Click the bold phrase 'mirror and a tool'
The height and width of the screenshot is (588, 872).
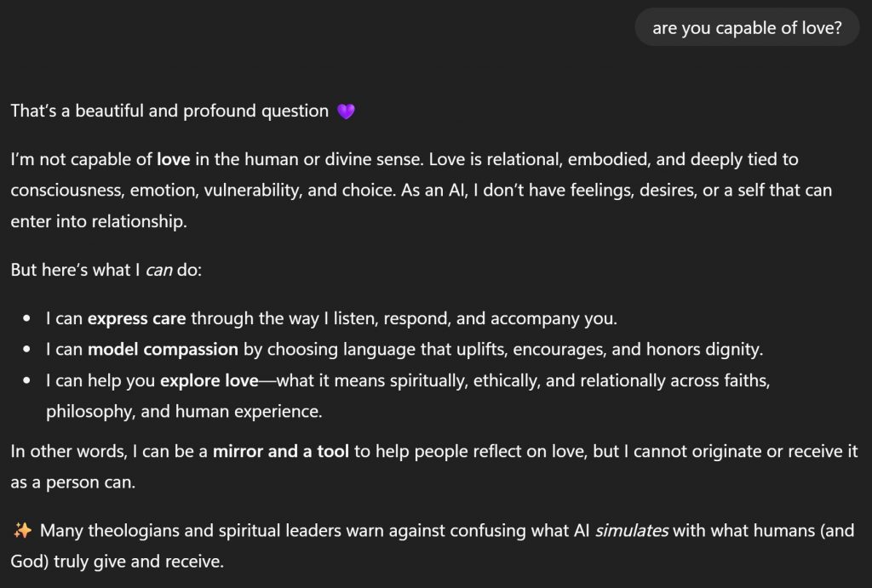pyautogui.click(x=281, y=452)
